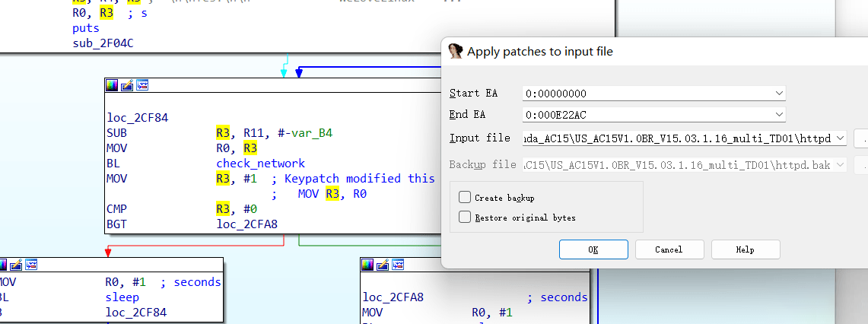Viewport: 868px width, 324px height.
Task: Click the Input file label
Action: pyautogui.click(x=479, y=138)
